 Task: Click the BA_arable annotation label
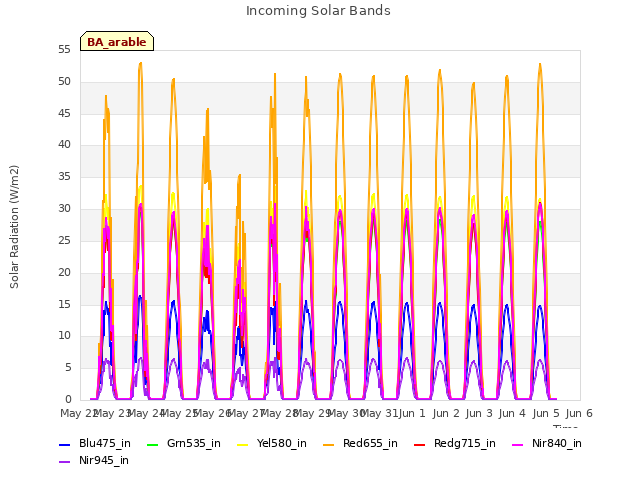point(117,42)
